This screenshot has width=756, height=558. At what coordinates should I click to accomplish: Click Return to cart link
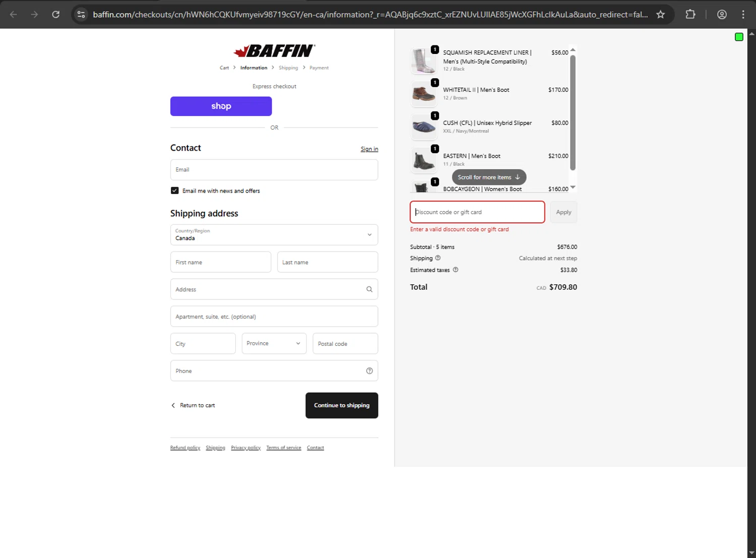[193, 405]
